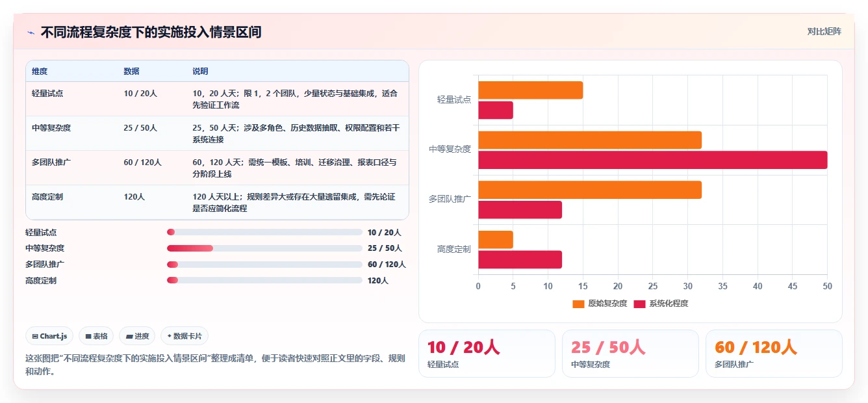The image size is (868, 403).
Task: Click the 对比矩阵 label in header
Action: coord(824,31)
